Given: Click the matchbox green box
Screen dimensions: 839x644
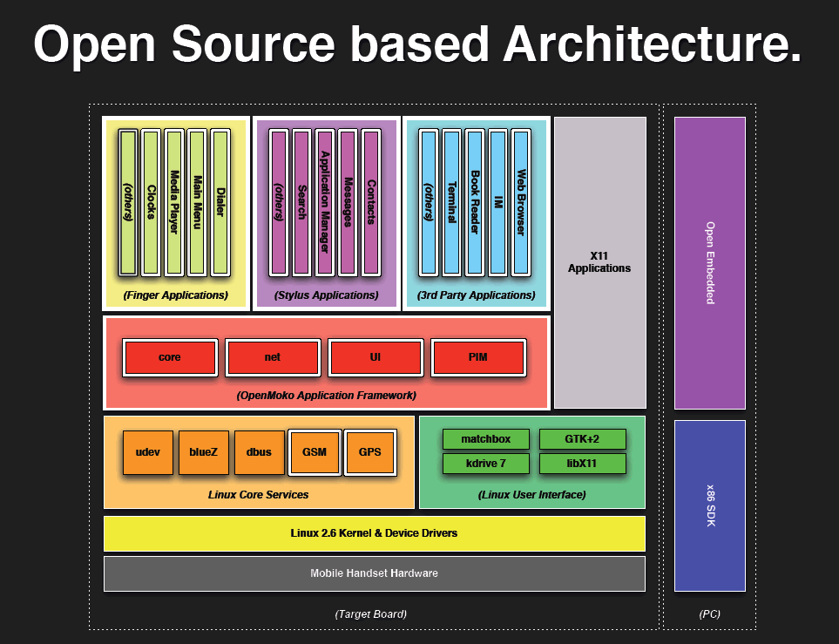Looking at the screenshot, I should [486, 439].
